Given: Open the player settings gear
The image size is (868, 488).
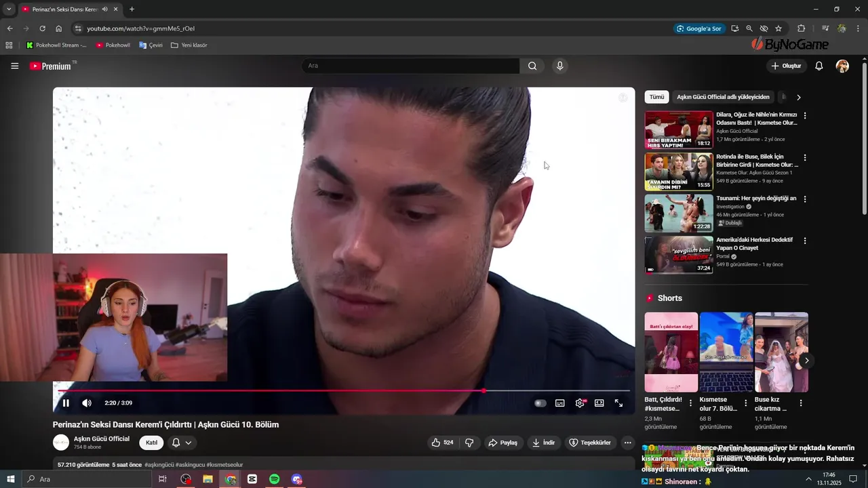Looking at the screenshot, I should point(580,403).
